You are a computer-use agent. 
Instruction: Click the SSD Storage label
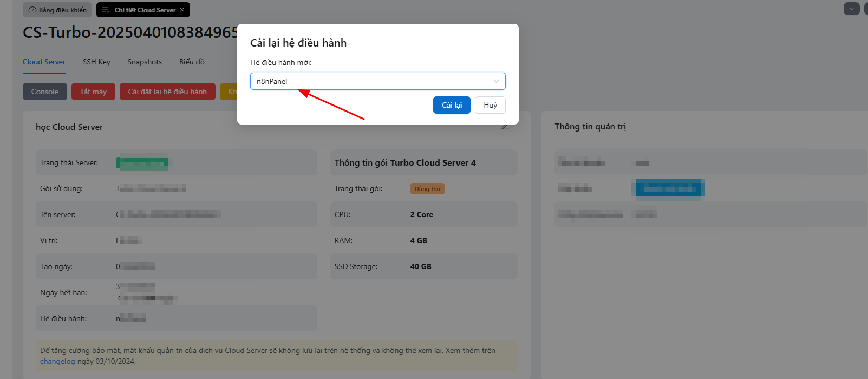356,266
